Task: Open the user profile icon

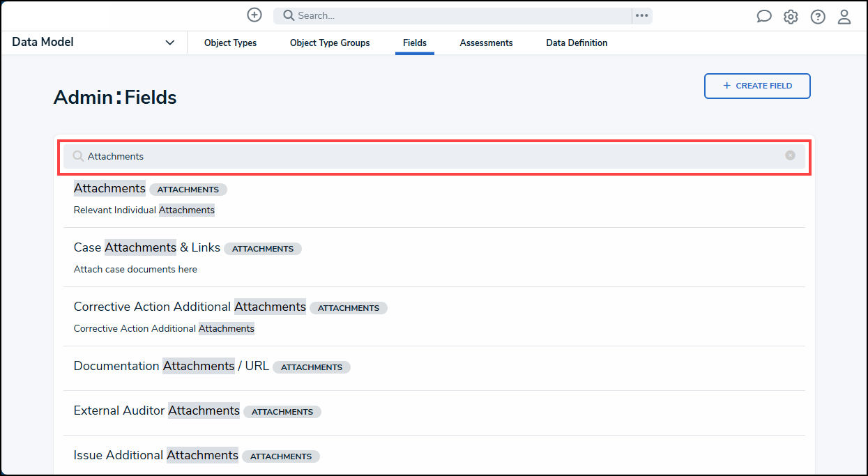Action: 844,17
